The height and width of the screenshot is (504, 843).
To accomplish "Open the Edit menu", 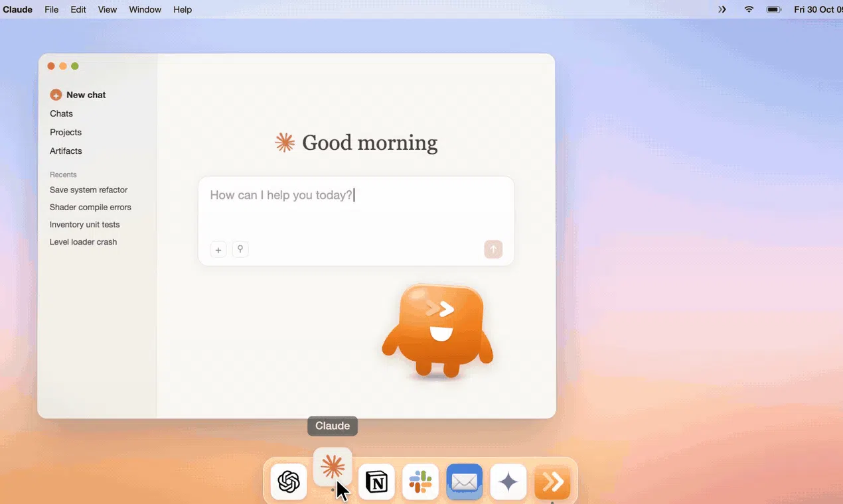I will click(x=78, y=9).
